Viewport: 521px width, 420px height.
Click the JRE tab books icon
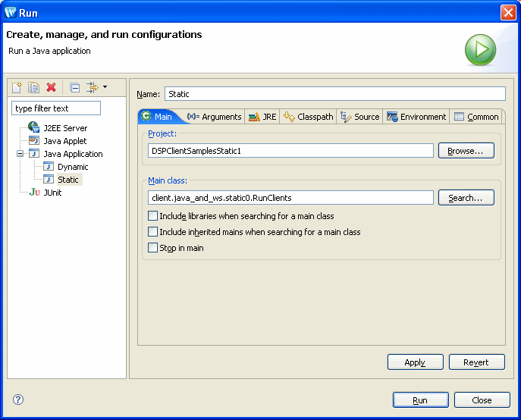pyautogui.click(x=254, y=117)
